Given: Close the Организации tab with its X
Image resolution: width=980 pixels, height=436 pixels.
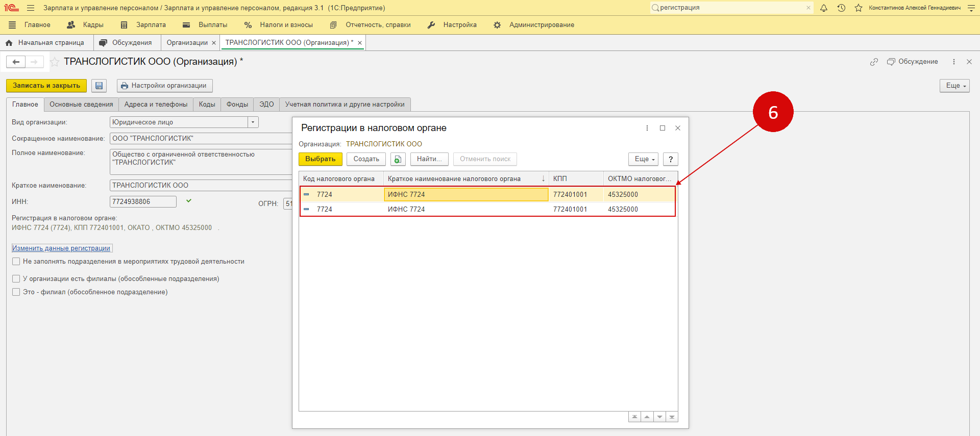Looking at the screenshot, I should tap(214, 43).
